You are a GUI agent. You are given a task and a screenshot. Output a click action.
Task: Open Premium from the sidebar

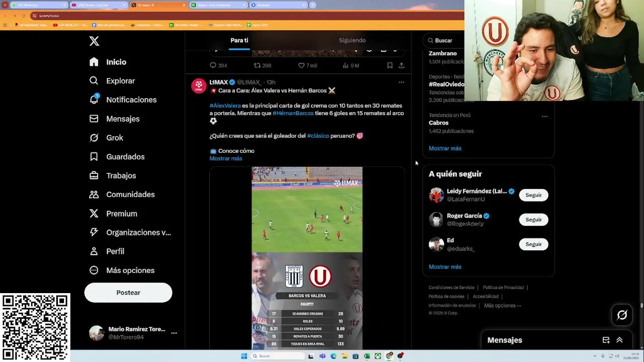tap(113, 214)
